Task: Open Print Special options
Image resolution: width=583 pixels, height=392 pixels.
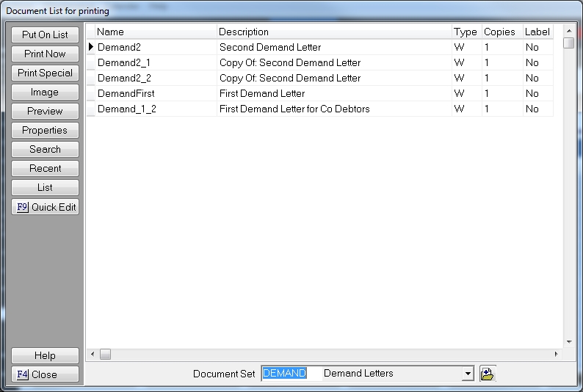Action: coord(45,73)
